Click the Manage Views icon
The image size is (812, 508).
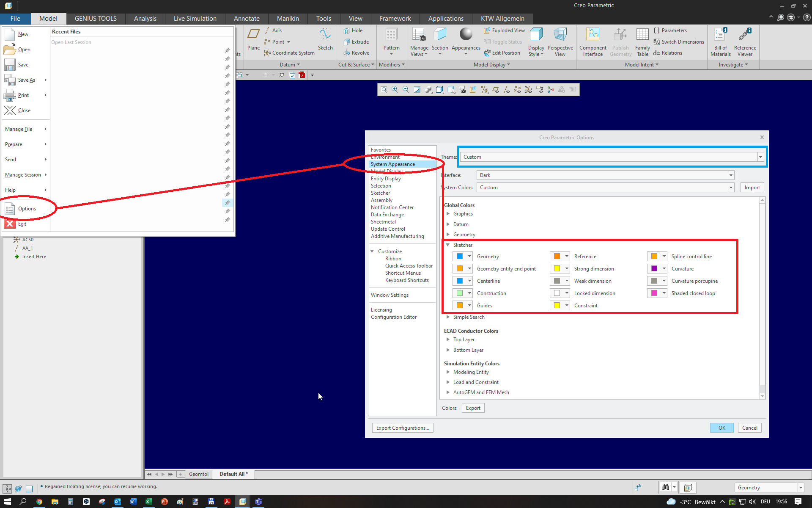pos(419,35)
